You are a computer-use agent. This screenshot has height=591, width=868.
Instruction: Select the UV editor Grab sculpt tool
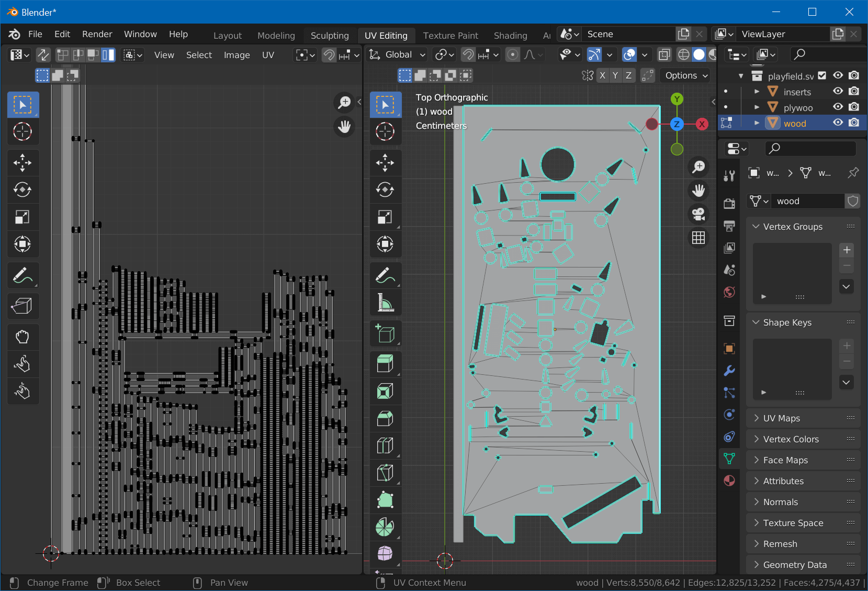click(x=22, y=337)
